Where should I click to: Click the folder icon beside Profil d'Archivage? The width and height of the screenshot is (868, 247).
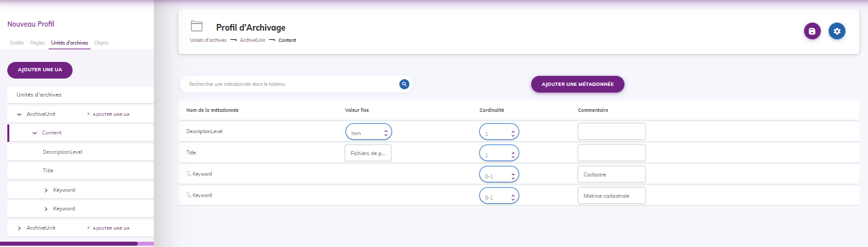click(x=196, y=27)
